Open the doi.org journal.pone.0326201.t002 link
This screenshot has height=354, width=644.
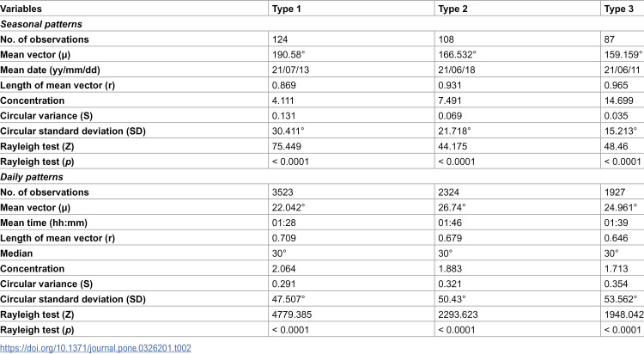pyautogui.click(x=95, y=348)
